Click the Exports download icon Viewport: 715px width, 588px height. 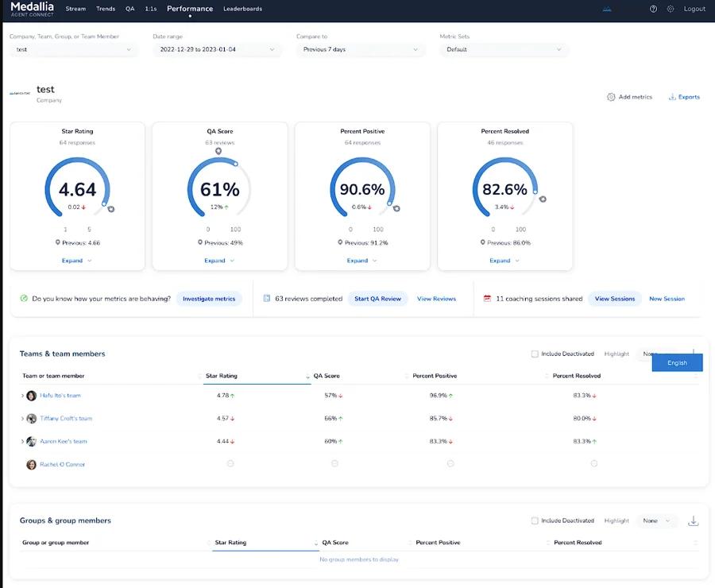tap(672, 97)
